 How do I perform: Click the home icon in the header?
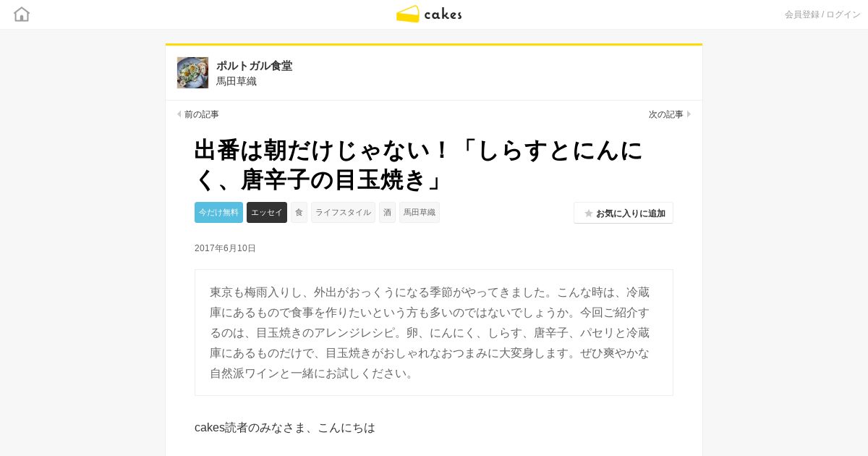[22, 14]
